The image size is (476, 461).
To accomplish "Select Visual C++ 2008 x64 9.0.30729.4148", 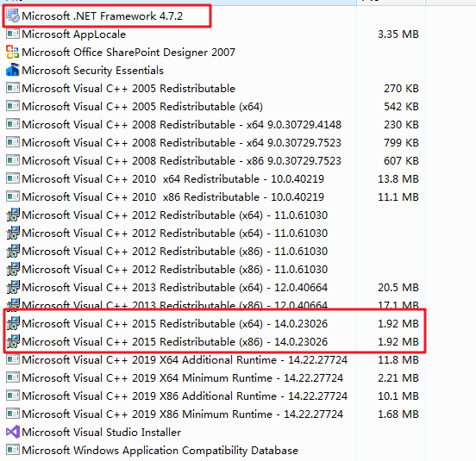I will tap(182, 124).
